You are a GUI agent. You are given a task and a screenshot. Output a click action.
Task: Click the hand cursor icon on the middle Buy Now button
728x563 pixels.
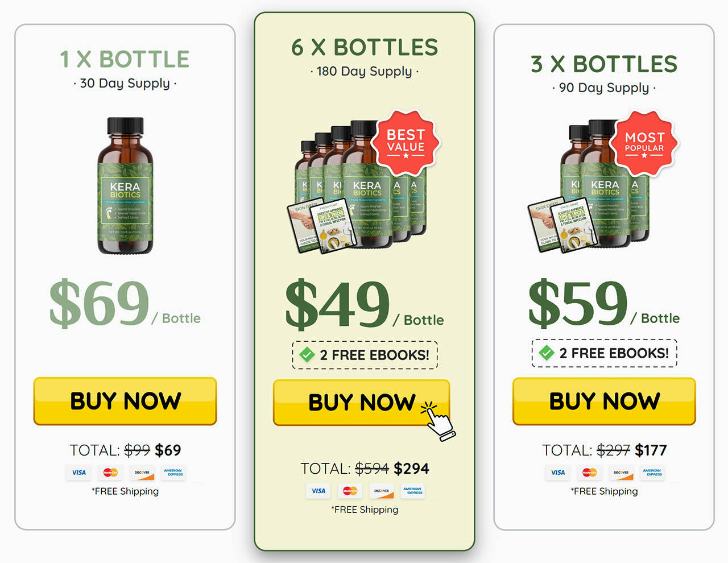click(x=438, y=421)
